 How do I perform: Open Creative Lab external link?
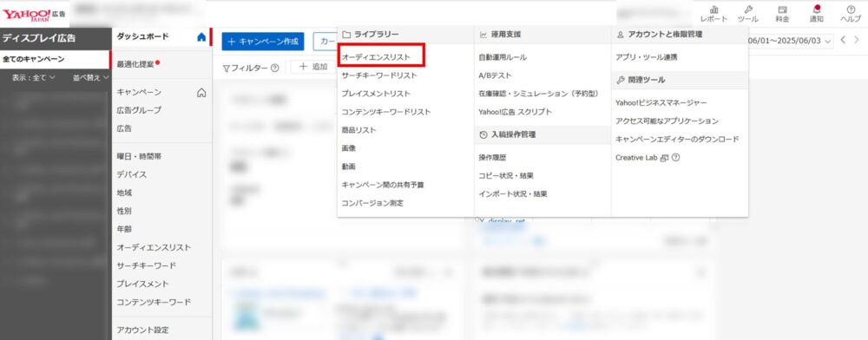tap(642, 158)
